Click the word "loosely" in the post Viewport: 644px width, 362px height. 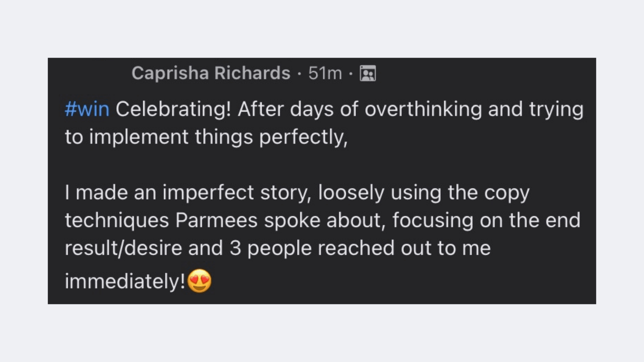pos(351,193)
